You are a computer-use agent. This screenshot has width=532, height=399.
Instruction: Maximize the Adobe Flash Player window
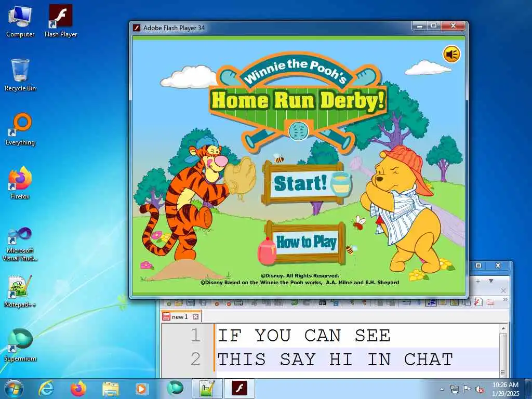point(434,26)
